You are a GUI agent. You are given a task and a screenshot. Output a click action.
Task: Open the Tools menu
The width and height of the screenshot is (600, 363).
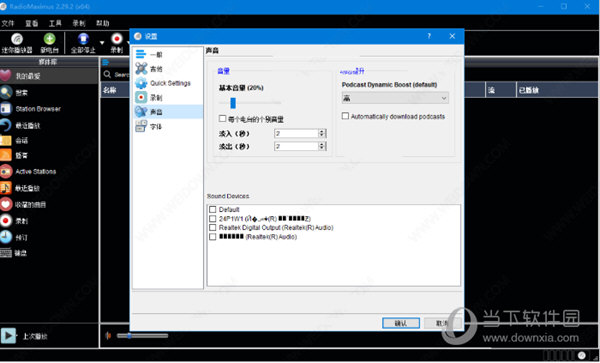[55, 23]
